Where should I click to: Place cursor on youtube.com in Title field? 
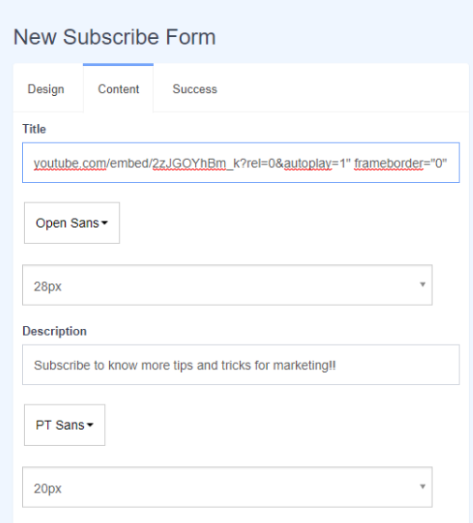tap(70, 163)
